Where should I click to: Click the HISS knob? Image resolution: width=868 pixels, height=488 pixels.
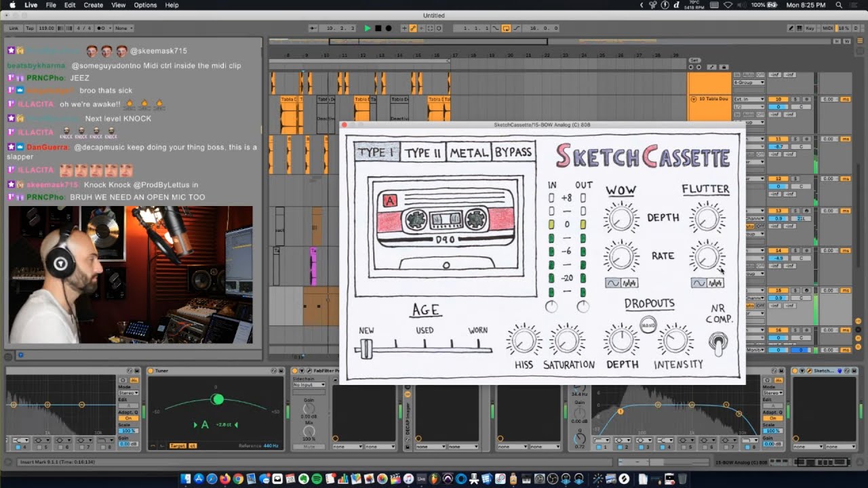[x=524, y=341]
